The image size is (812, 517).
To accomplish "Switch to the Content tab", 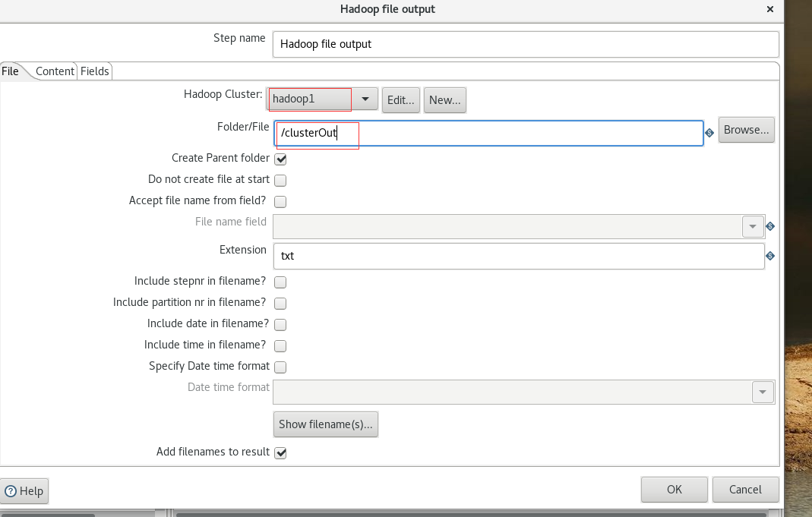I will point(55,71).
